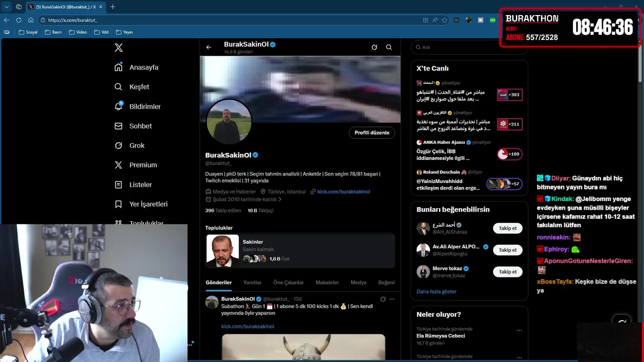The image size is (644, 362).
Task: Open Basın bookmarks folder
Action: (53, 32)
